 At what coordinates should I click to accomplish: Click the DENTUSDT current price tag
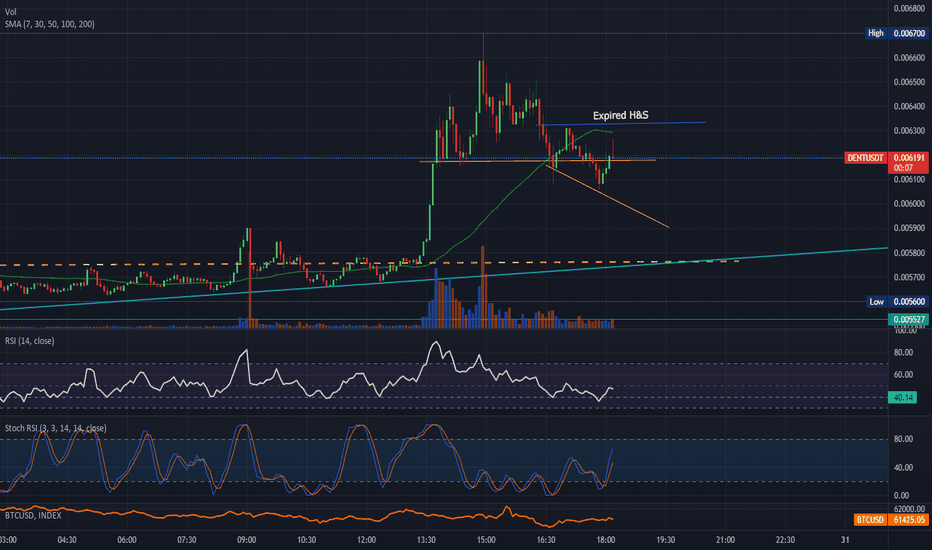click(x=886, y=162)
